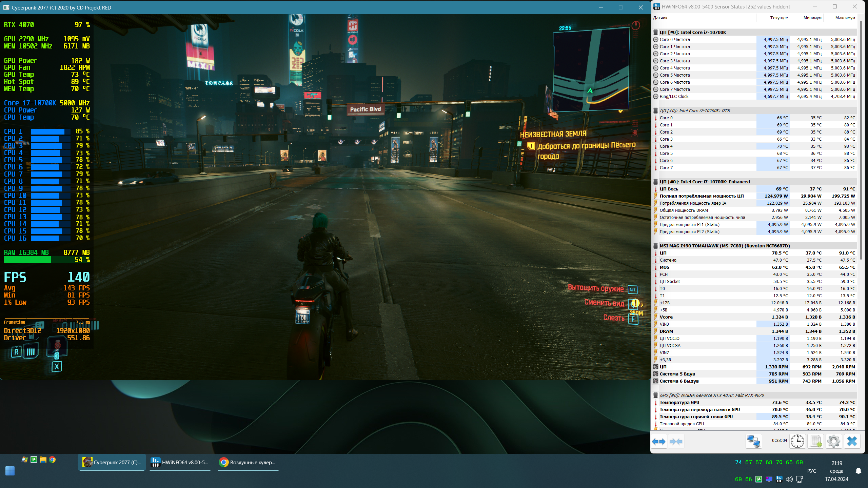
Task: Start sensor logging with sheet-plus icon
Action: point(816,442)
